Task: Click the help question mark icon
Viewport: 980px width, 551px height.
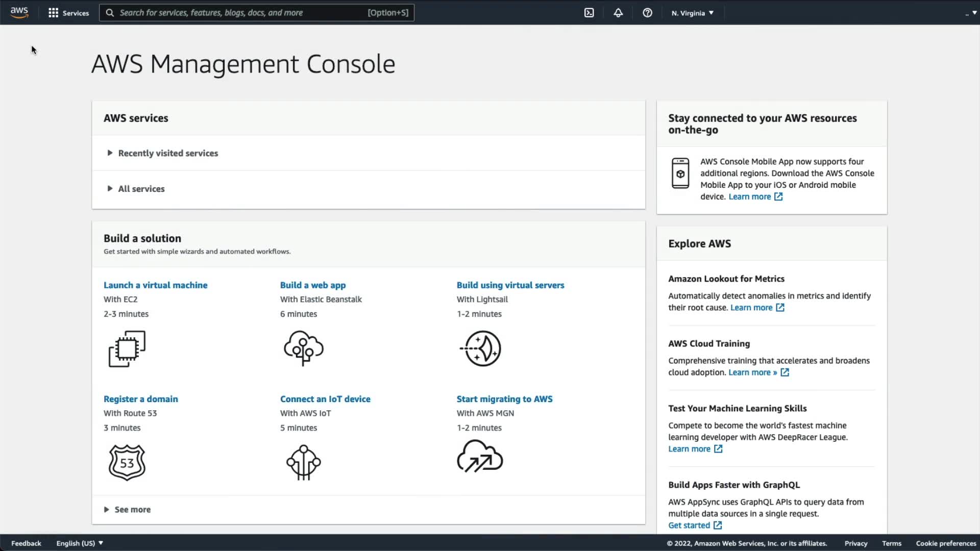Action: [647, 13]
